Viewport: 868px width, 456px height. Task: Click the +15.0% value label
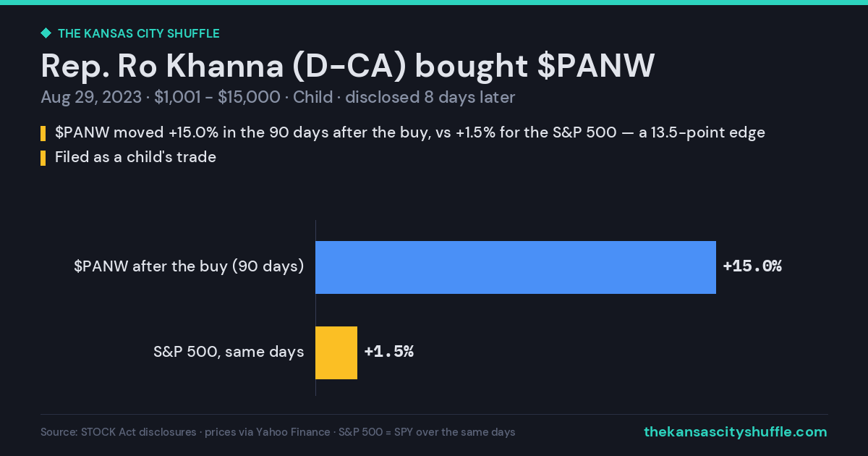point(752,266)
